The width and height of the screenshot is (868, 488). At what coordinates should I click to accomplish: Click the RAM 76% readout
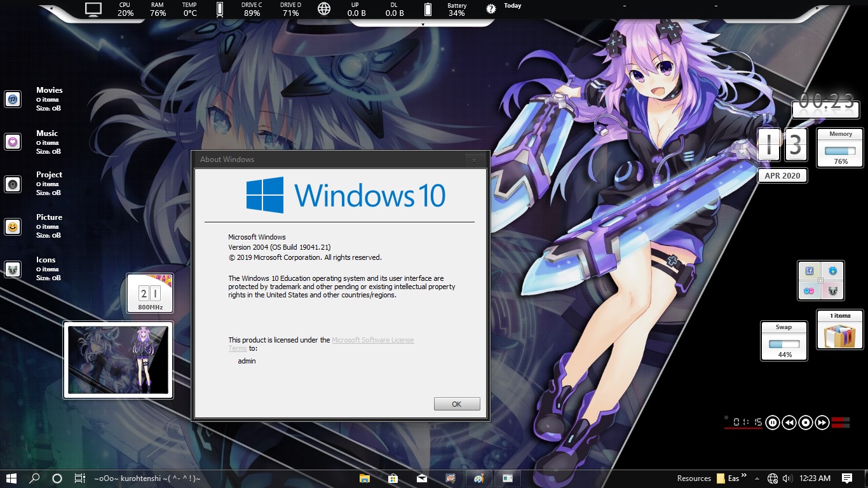pyautogui.click(x=158, y=9)
